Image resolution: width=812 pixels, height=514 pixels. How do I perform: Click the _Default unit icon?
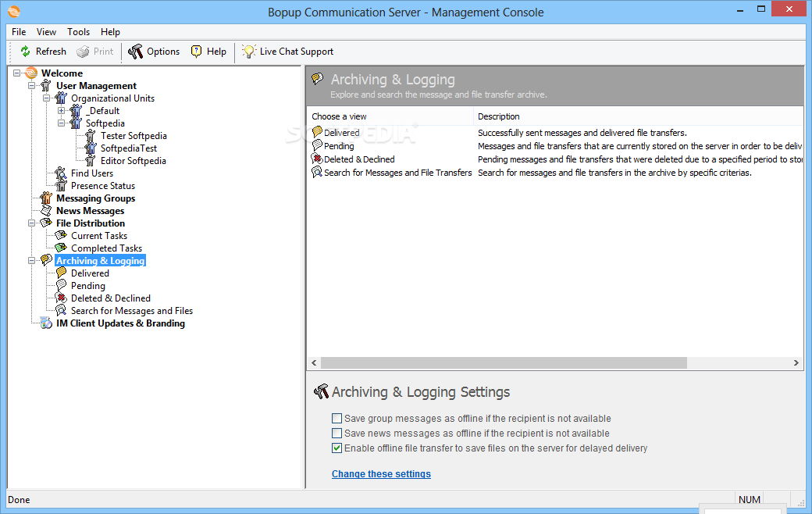click(x=77, y=110)
